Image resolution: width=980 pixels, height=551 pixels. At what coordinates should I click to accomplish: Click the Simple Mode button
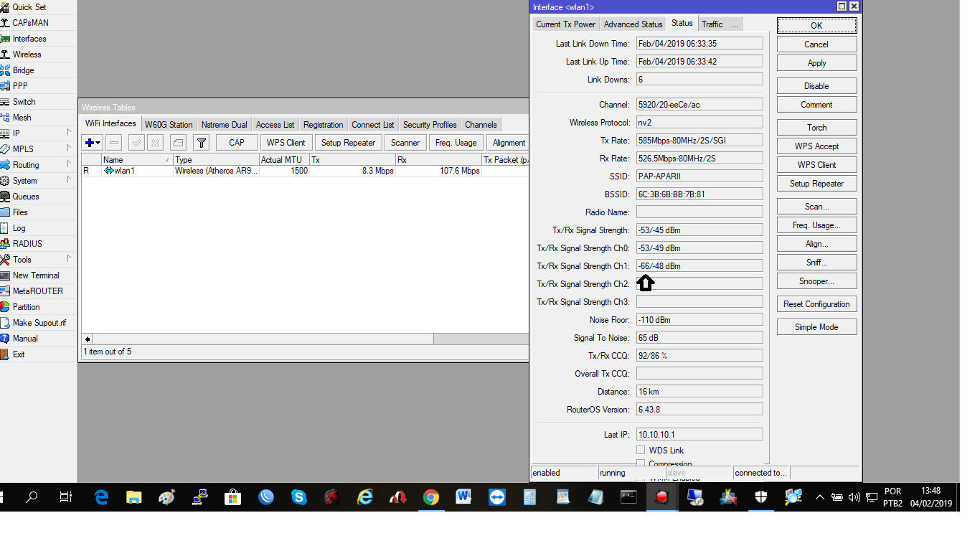click(816, 327)
